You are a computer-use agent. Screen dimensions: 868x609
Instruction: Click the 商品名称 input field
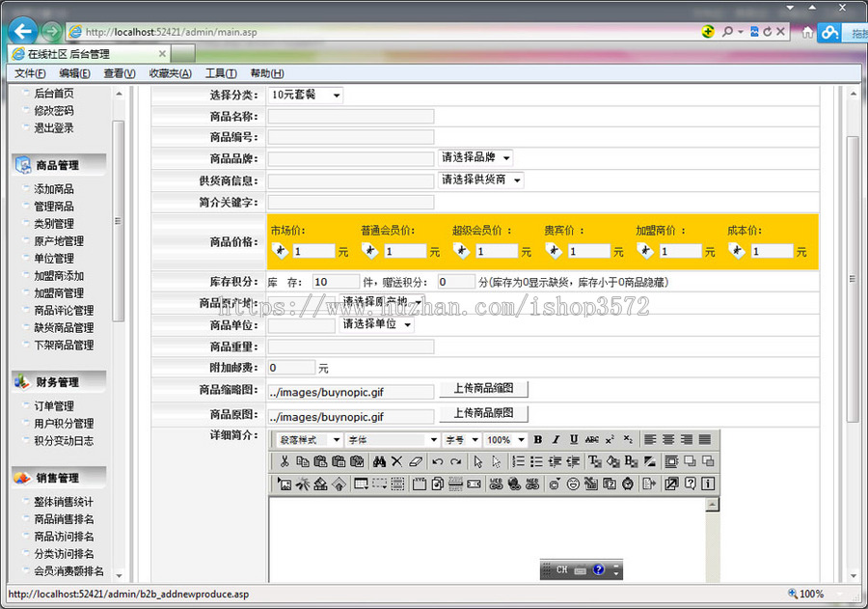coord(351,117)
